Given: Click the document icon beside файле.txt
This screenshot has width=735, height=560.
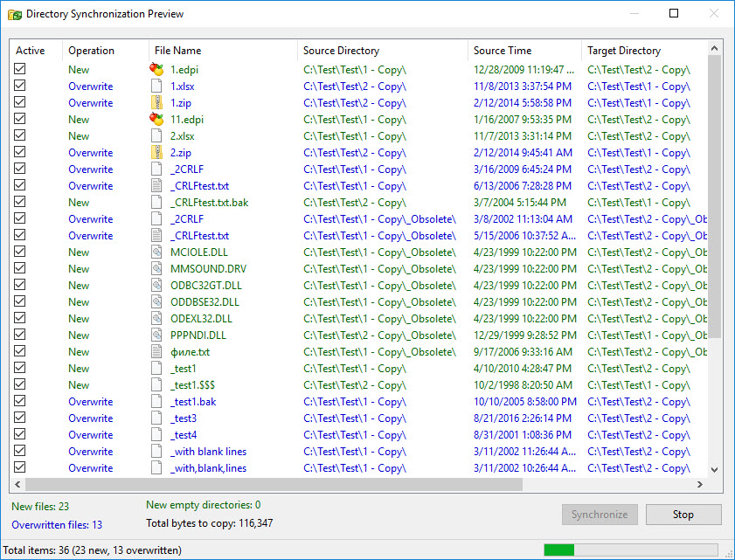Looking at the screenshot, I should tap(156, 351).
